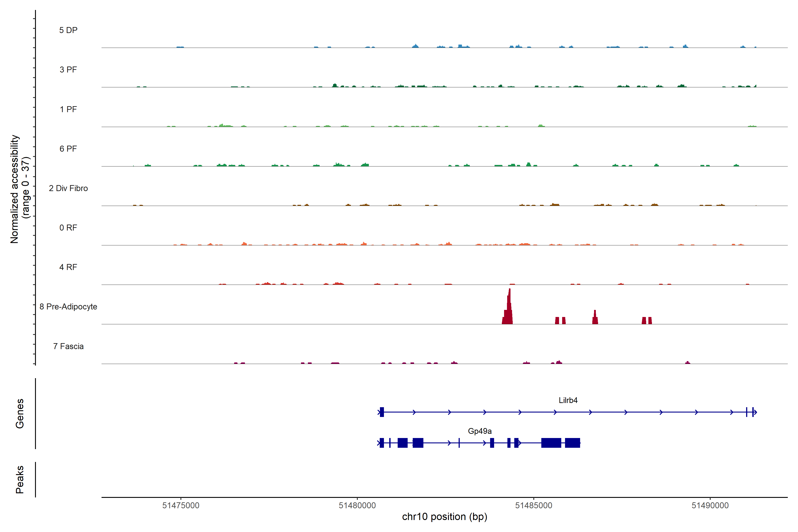
Task: Select the 3 PF track label
Action: (x=68, y=70)
